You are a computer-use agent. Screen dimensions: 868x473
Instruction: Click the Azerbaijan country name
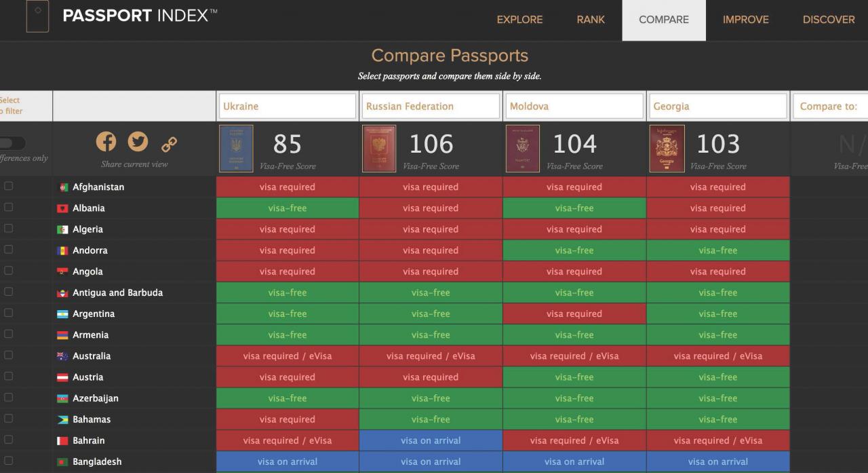(x=96, y=398)
